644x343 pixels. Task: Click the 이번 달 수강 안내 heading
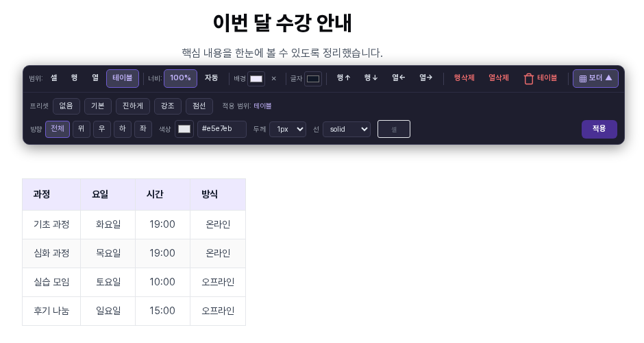point(282,23)
